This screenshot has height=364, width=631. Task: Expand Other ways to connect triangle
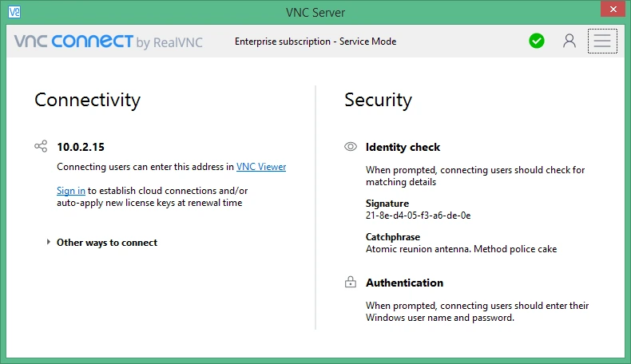pos(48,242)
